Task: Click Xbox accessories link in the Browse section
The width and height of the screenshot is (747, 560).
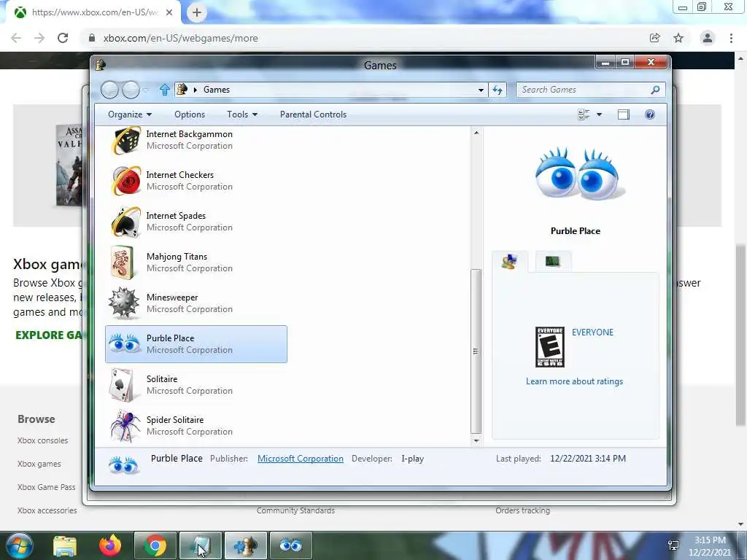Action: [x=47, y=510]
